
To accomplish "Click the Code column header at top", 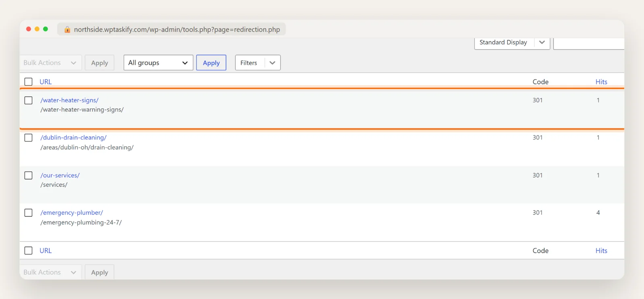I will [x=541, y=82].
